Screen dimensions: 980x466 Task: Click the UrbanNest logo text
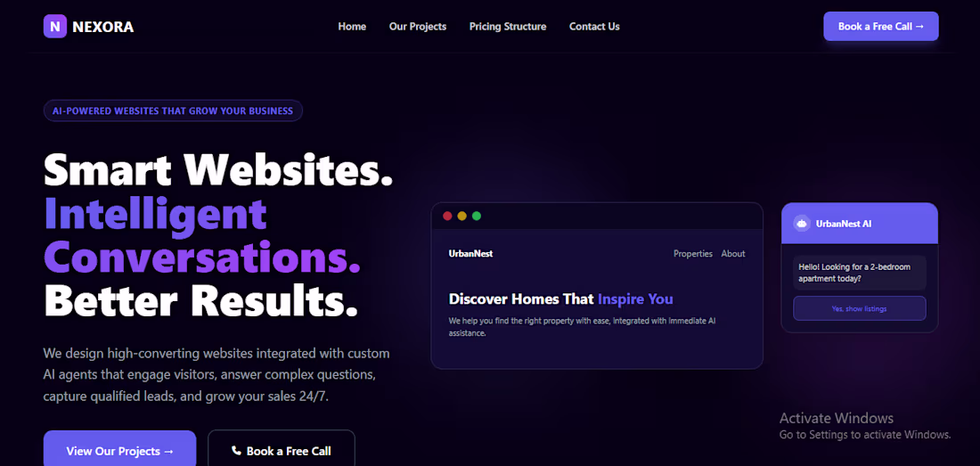point(470,254)
